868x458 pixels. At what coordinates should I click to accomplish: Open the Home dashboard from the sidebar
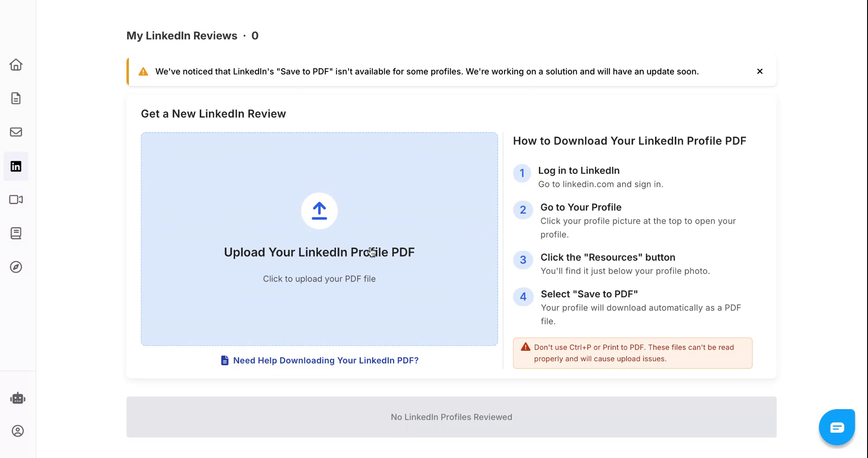point(16,64)
